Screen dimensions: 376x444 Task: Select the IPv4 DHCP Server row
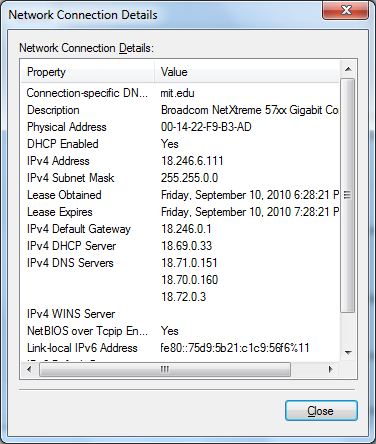click(x=180, y=246)
